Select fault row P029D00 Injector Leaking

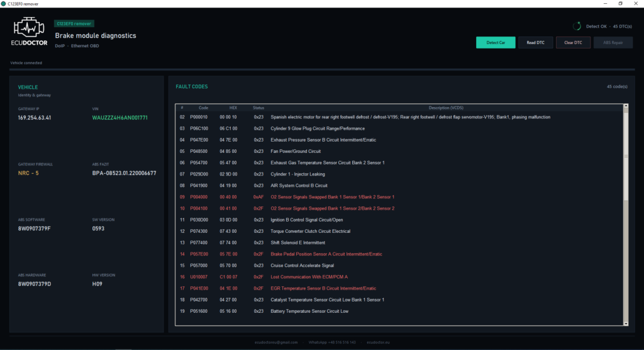coord(399,174)
